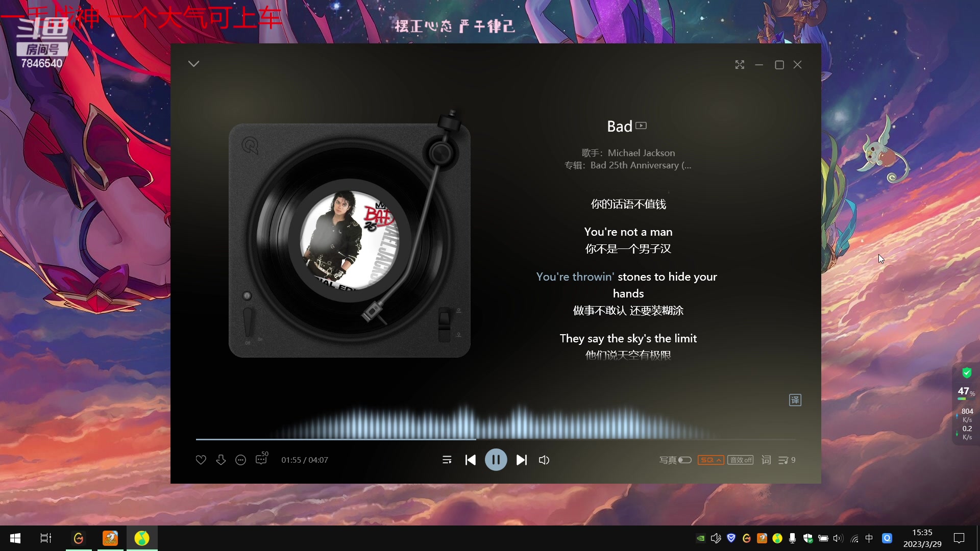Open Windows Task View
This screenshot has height=551, width=980.
pyautogui.click(x=46, y=538)
